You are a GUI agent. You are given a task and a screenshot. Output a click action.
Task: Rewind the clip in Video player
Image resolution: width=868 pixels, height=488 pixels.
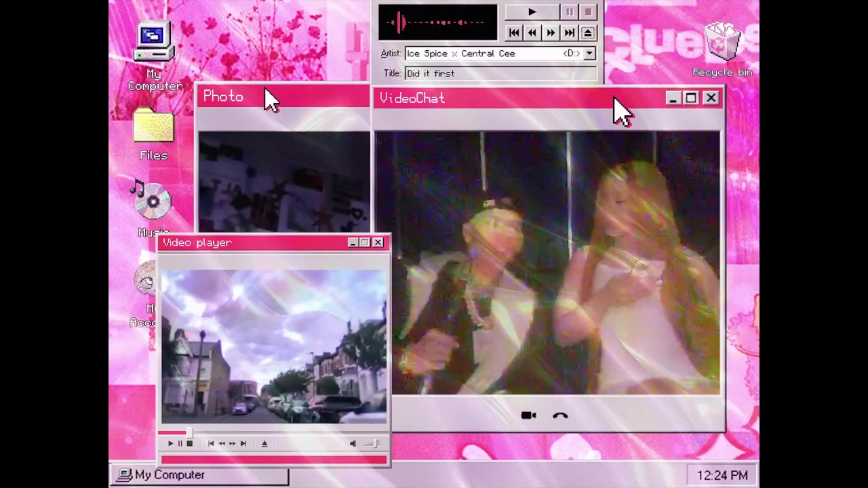222,443
